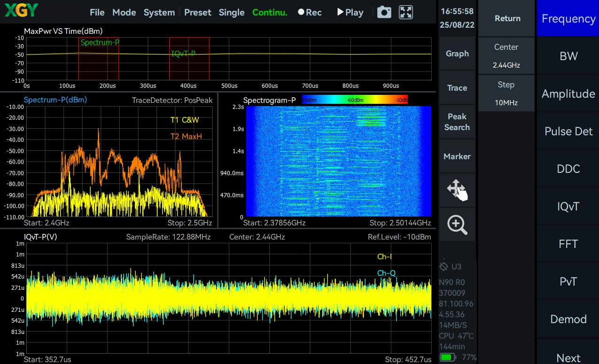Click the 16:55:58 clock display
The width and height of the screenshot is (599, 364).
(457, 11)
